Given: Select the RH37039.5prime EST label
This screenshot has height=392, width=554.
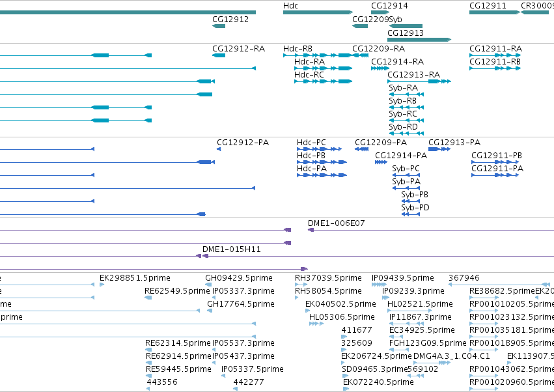Looking at the screenshot, I should pos(328,278).
